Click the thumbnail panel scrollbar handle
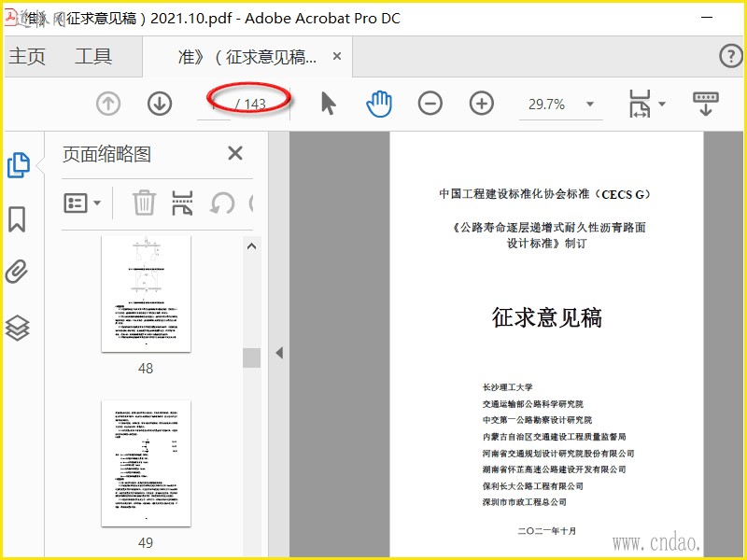The width and height of the screenshot is (747, 560). point(251,357)
